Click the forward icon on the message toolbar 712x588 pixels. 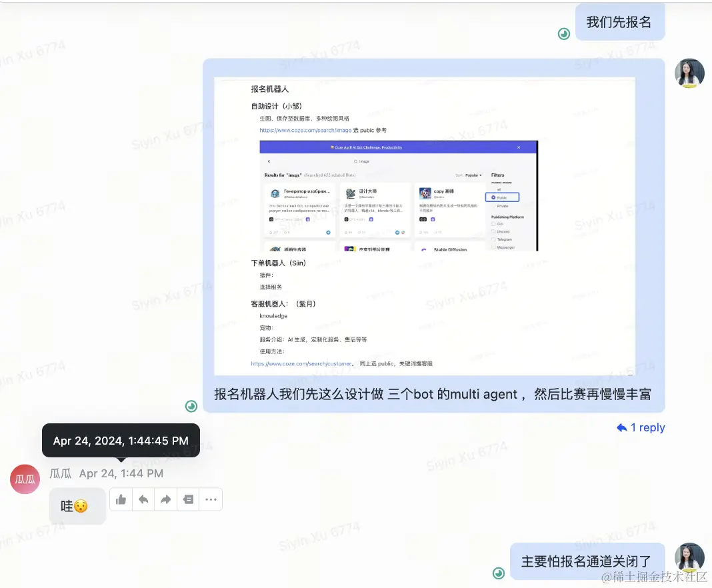click(x=165, y=499)
